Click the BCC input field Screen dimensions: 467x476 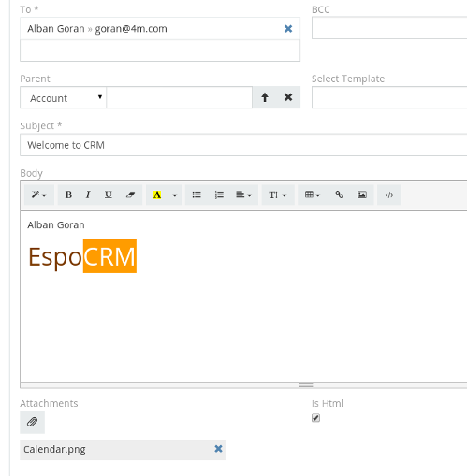click(x=389, y=28)
